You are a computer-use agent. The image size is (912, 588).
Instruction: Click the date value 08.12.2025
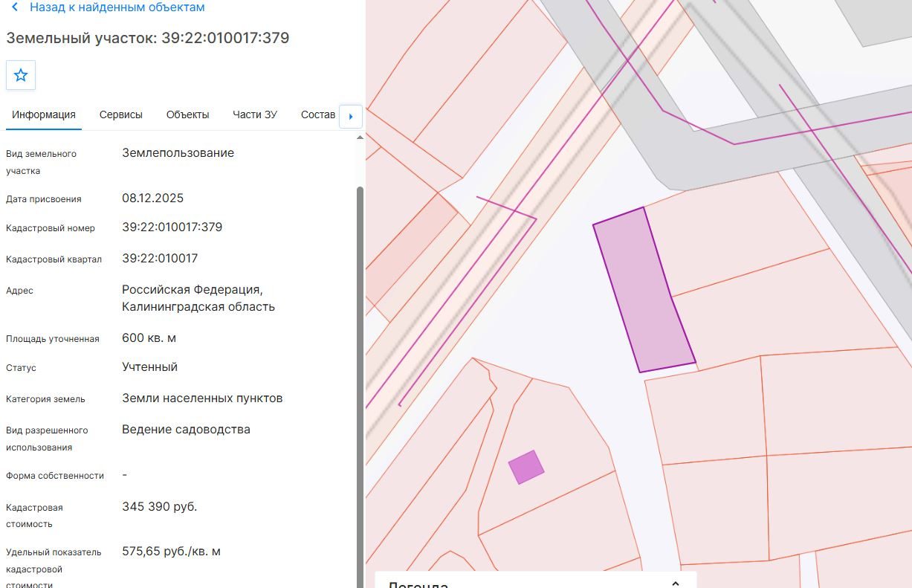pyautogui.click(x=153, y=198)
